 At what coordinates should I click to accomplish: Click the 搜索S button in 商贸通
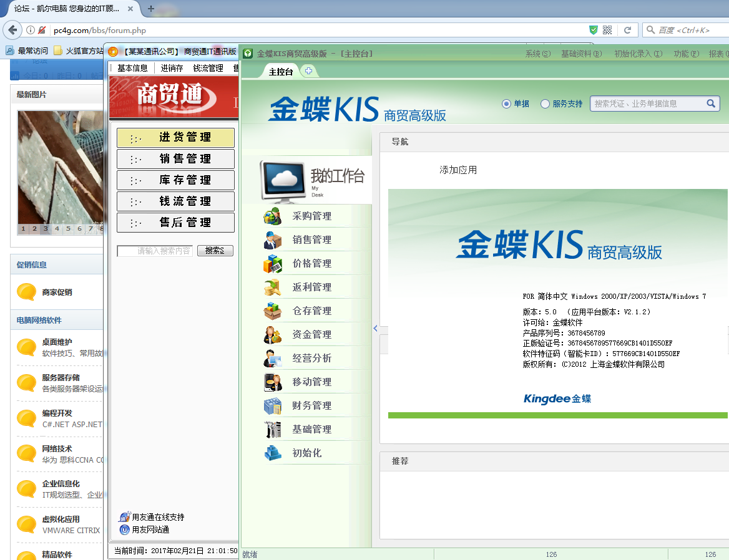[x=215, y=251]
